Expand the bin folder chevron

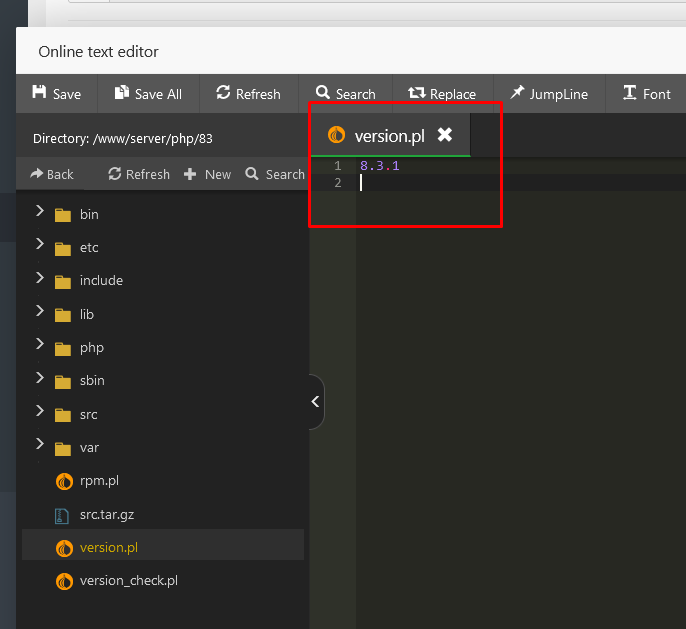tap(40, 213)
